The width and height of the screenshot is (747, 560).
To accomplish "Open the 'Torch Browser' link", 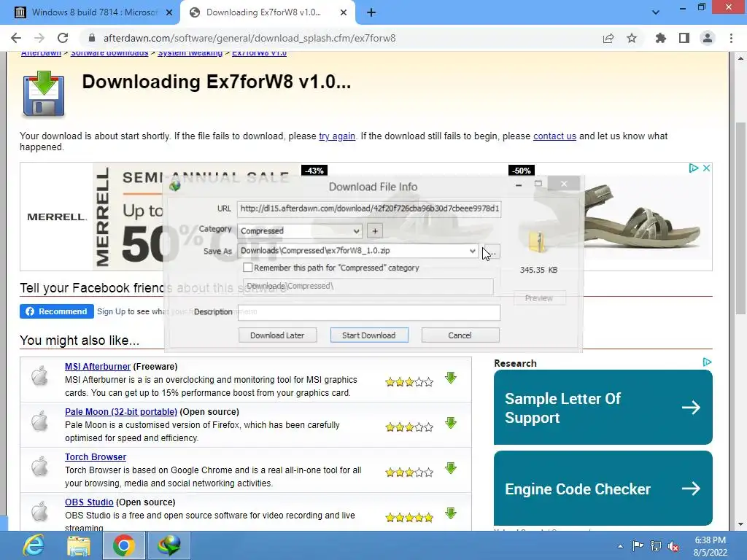I will (x=96, y=457).
